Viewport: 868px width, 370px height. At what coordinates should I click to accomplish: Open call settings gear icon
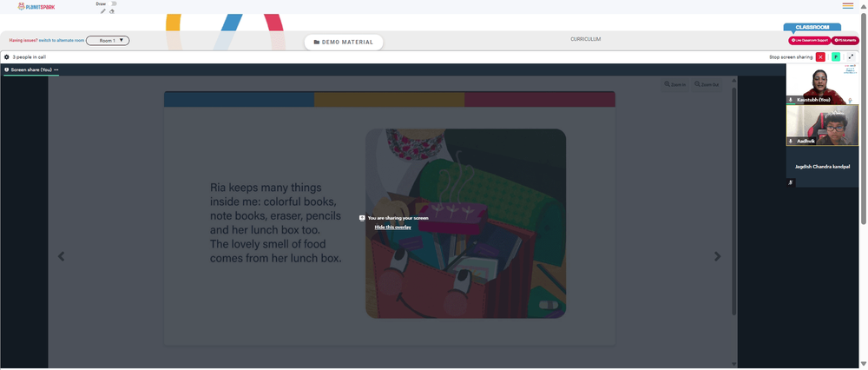tap(7, 57)
